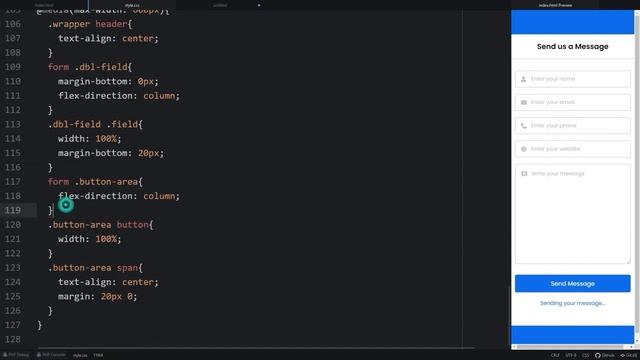
Task: Click the Git status item in status bar
Action: pos(629,356)
